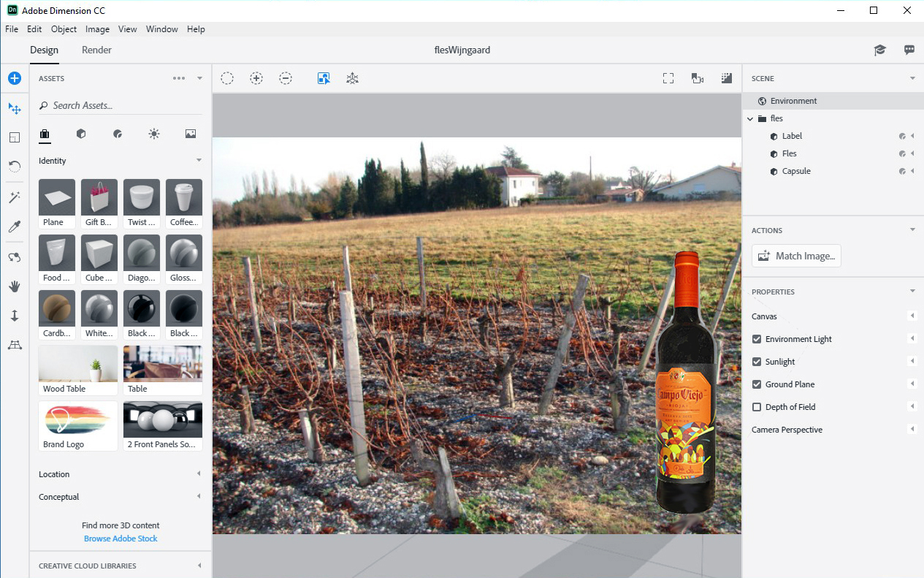Open Assets panel three-dot options menu
This screenshot has height=578, width=924.
[x=179, y=78]
